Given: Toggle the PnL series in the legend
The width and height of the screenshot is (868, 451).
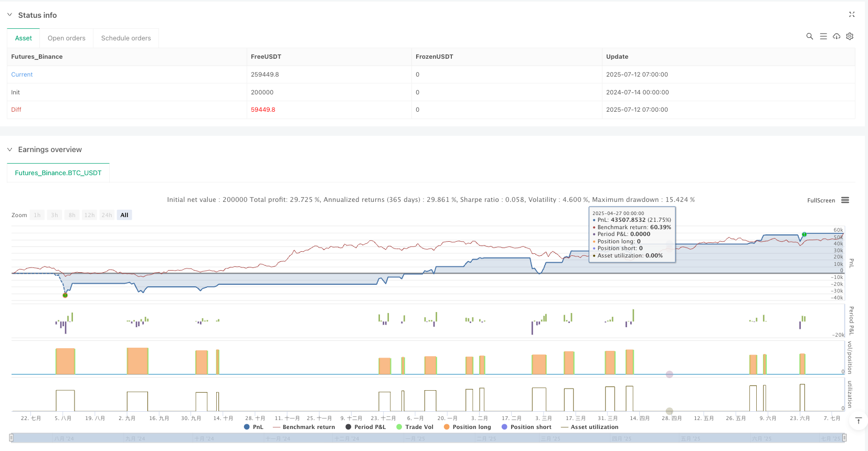Looking at the screenshot, I should pyautogui.click(x=253, y=427).
